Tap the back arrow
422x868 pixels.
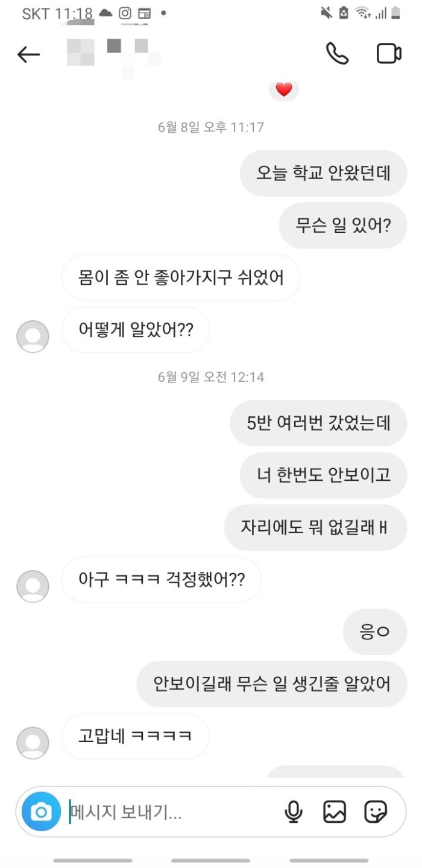click(28, 54)
